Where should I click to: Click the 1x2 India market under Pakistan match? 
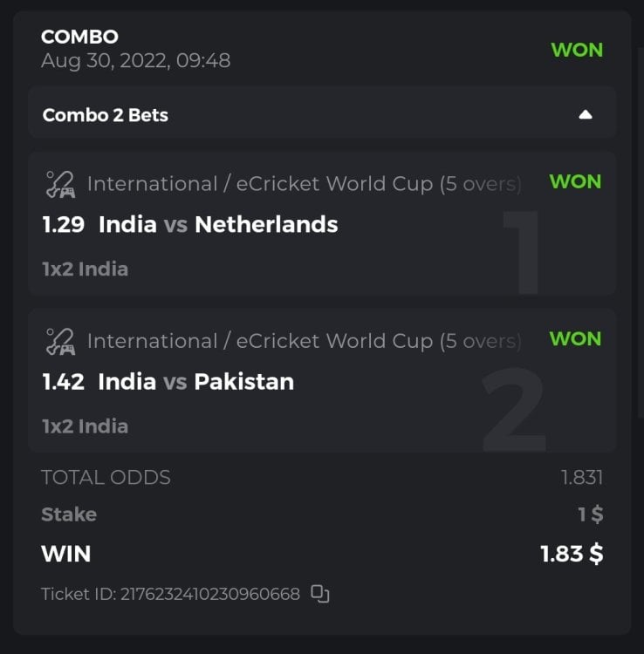(x=86, y=426)
